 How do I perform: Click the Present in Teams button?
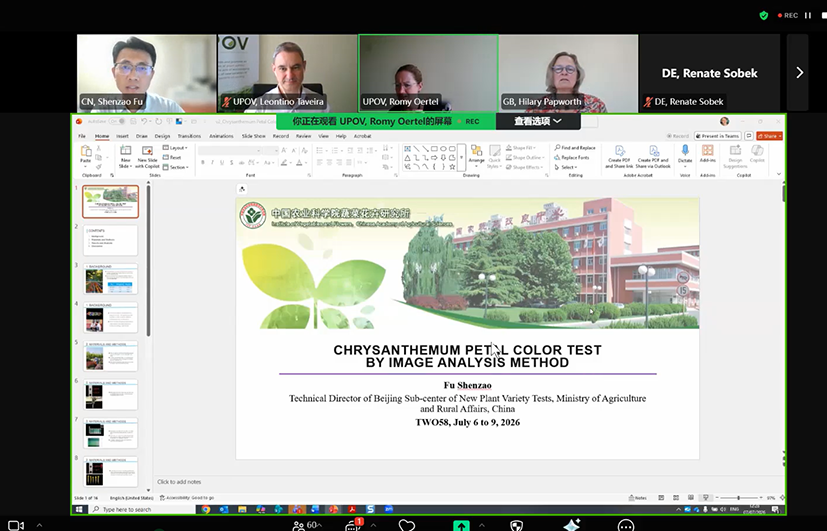click(718, 136)
